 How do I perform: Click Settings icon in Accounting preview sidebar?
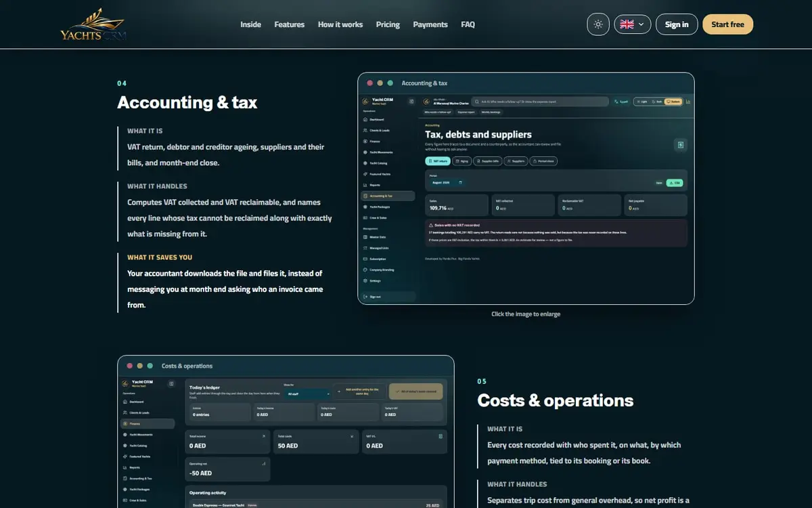pos(365,280)
